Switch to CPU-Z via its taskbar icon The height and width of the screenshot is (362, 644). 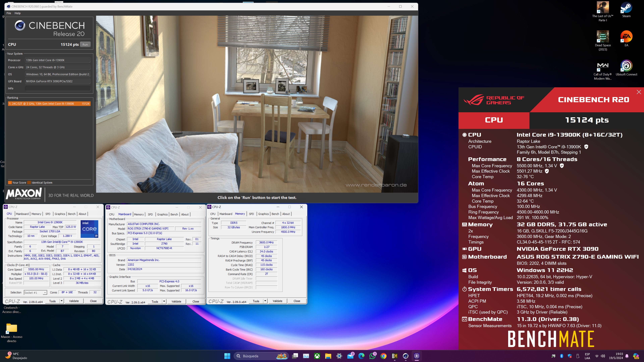tap(416, 356)
